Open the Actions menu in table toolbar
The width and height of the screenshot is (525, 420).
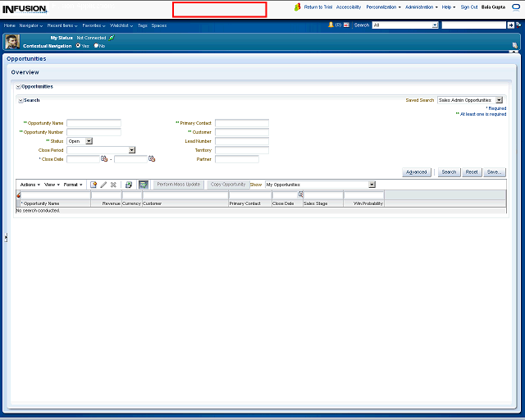click(x=30, y=185)
